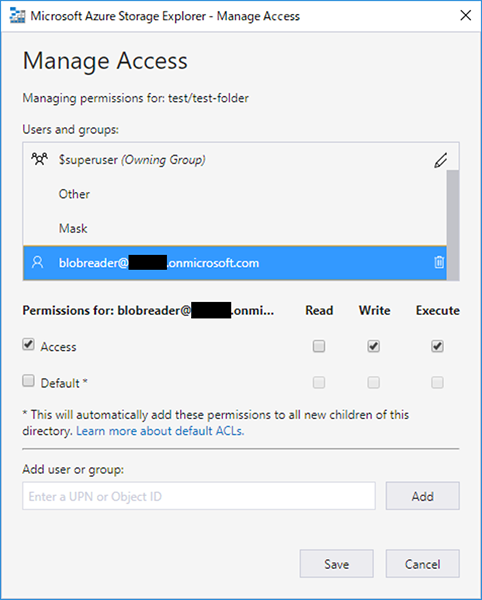Enable Read permission for Access

319,346
